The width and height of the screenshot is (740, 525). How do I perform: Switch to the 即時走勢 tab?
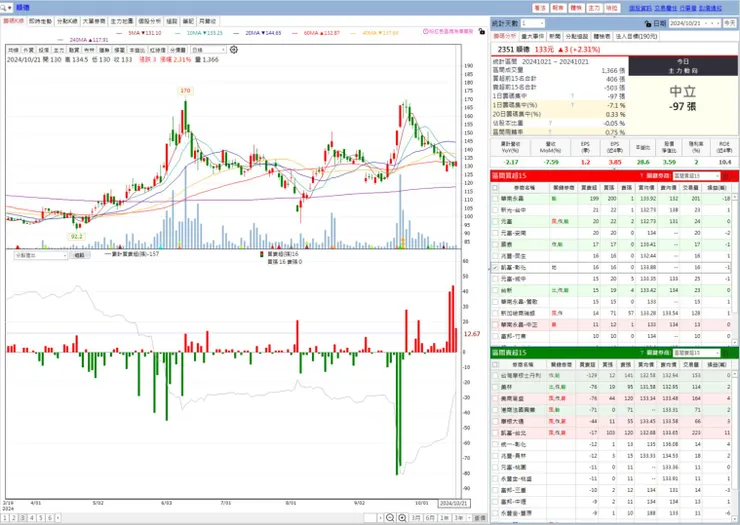pyautogui.click(x=41, y=21)
